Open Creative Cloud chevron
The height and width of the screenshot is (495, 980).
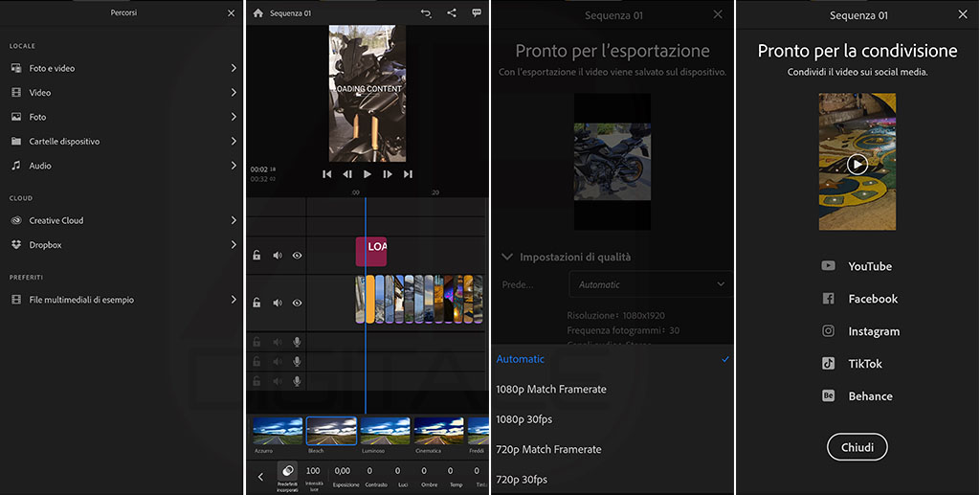point(234,220)
